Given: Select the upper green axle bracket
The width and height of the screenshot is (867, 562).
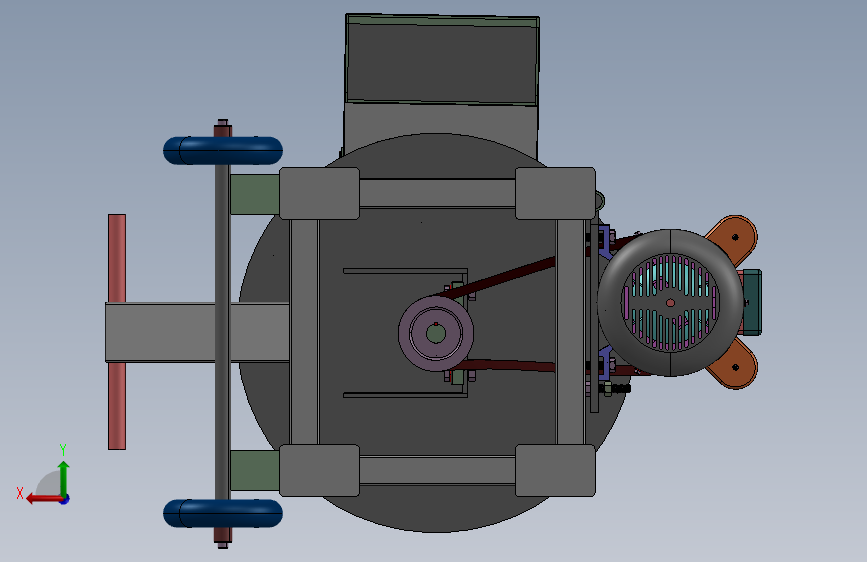Looking at the screenshot, I should pyautogui.click(x=255, y=194).
